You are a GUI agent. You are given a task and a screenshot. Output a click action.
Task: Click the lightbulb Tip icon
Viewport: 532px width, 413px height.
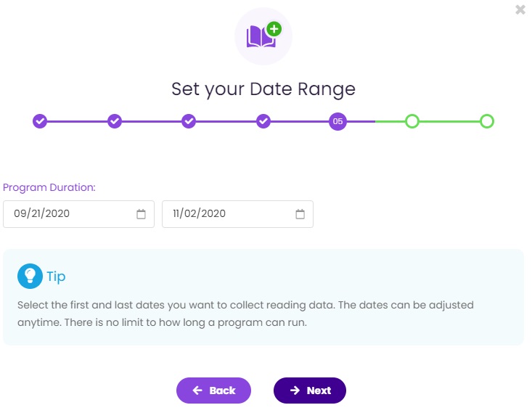point(30,276)
